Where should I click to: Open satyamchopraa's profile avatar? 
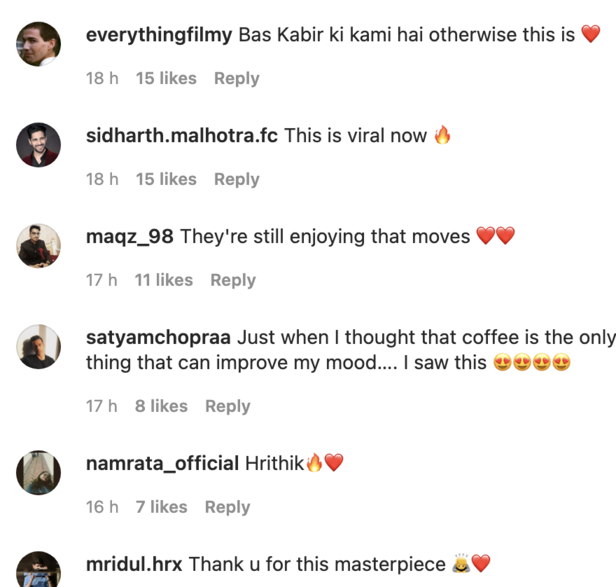pos(39,346)
